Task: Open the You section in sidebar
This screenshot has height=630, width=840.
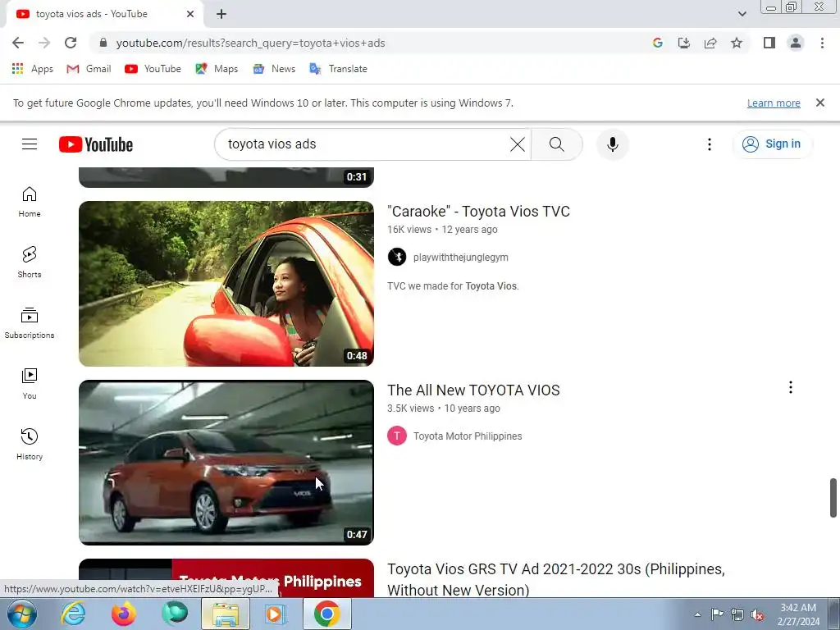Action: coord(30,384)
